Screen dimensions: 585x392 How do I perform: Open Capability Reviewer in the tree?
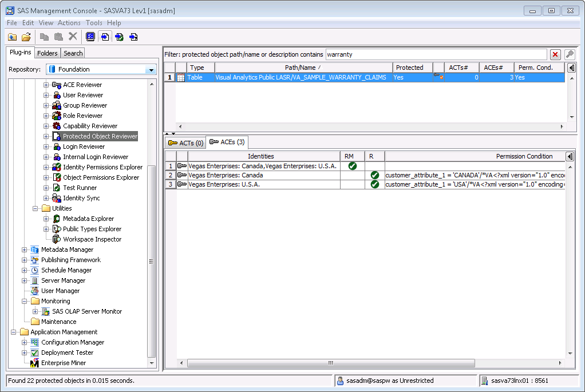click(90, 126)
